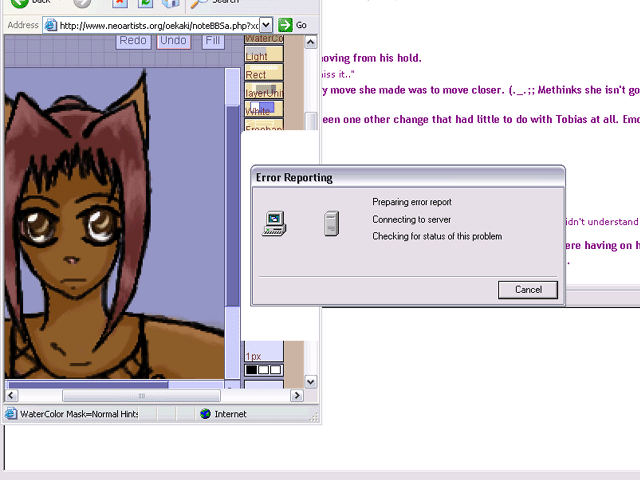Click the 'Connecting to server' text

pyautogui.click(x=411, y=220)
